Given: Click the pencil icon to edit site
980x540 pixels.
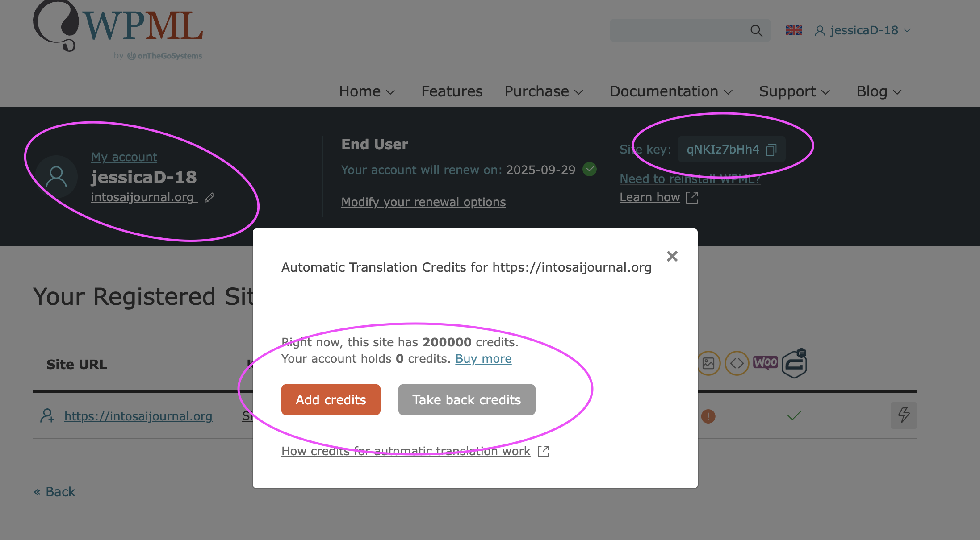Looking at the screenshot, I should [209, 198].
